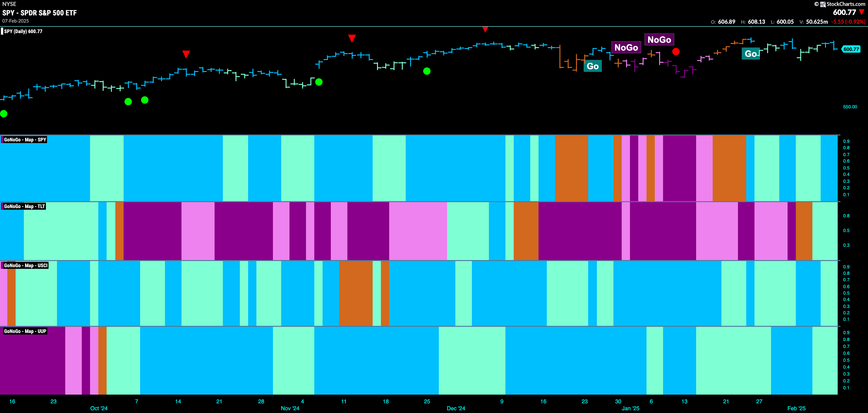Click the large purple September block in the UUP map
868x413 pixels.
point(33,360)
